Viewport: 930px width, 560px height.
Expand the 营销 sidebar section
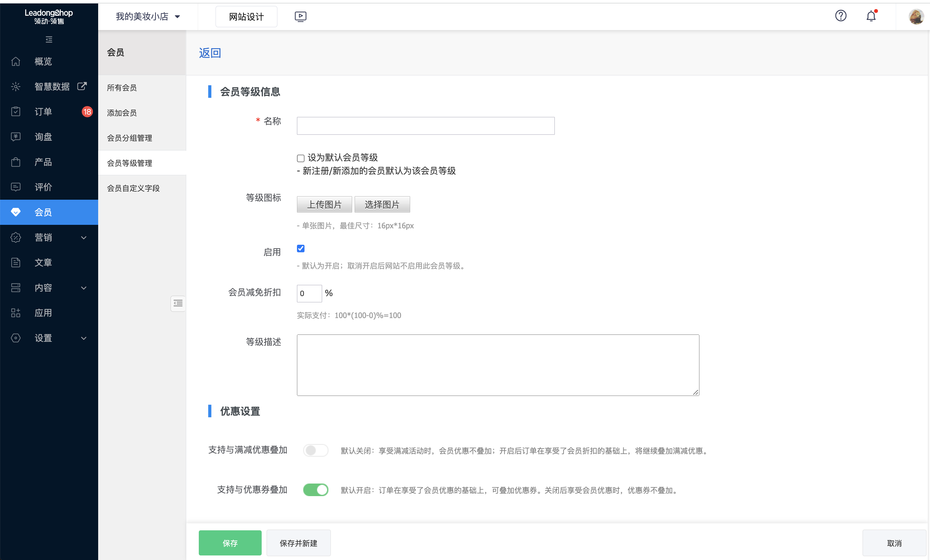pyautogui.click(x=49, y=237)
